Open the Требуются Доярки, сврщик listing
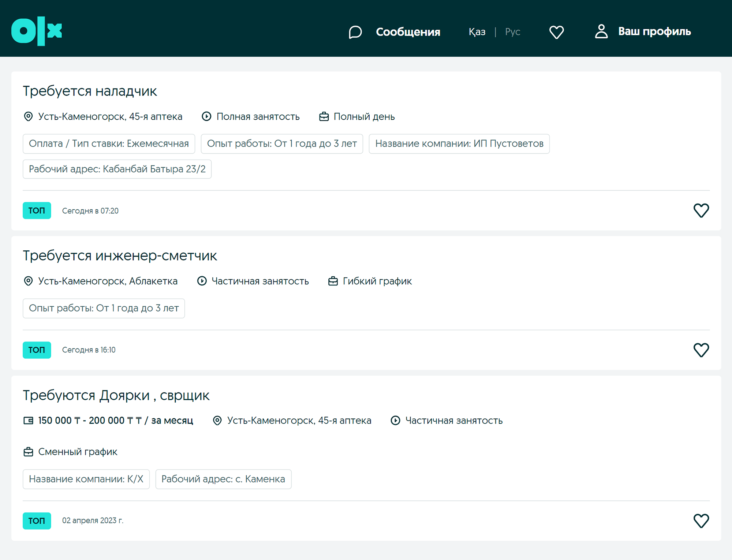 tap(116, 395)
